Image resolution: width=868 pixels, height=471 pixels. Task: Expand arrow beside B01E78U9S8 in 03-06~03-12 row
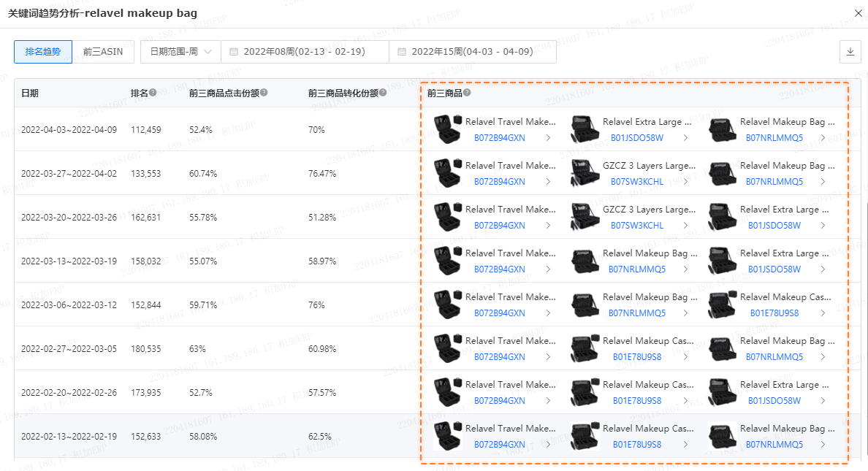(823, 313)
